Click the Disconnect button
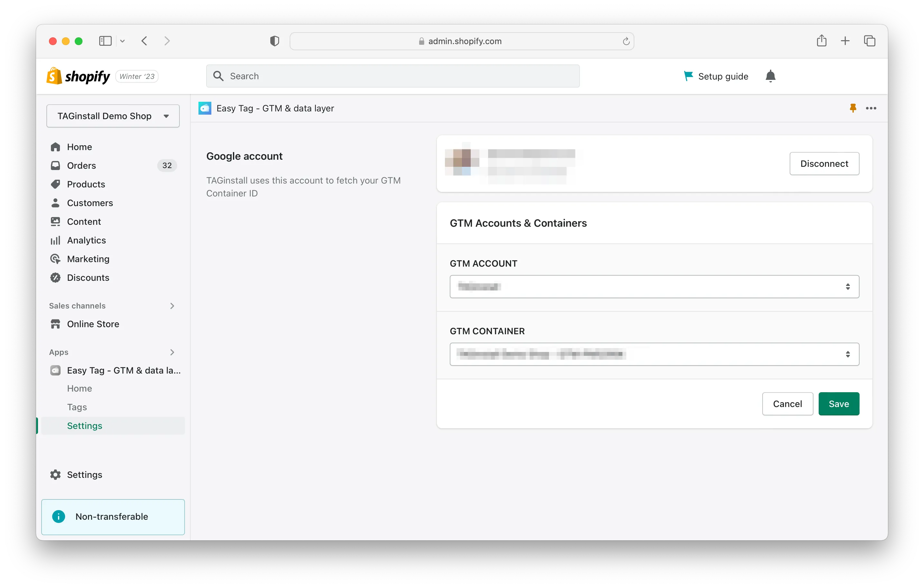924x588 pixels. (824, 164)
